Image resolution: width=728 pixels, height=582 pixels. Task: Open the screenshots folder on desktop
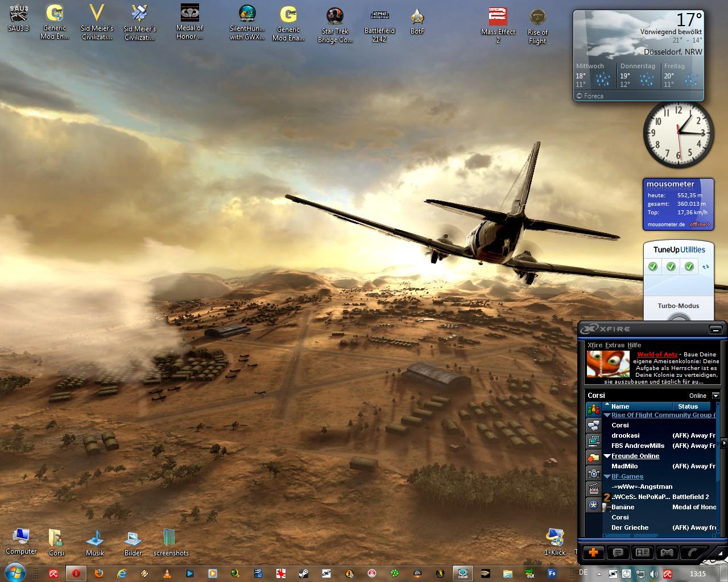click(x=171, y=543)
